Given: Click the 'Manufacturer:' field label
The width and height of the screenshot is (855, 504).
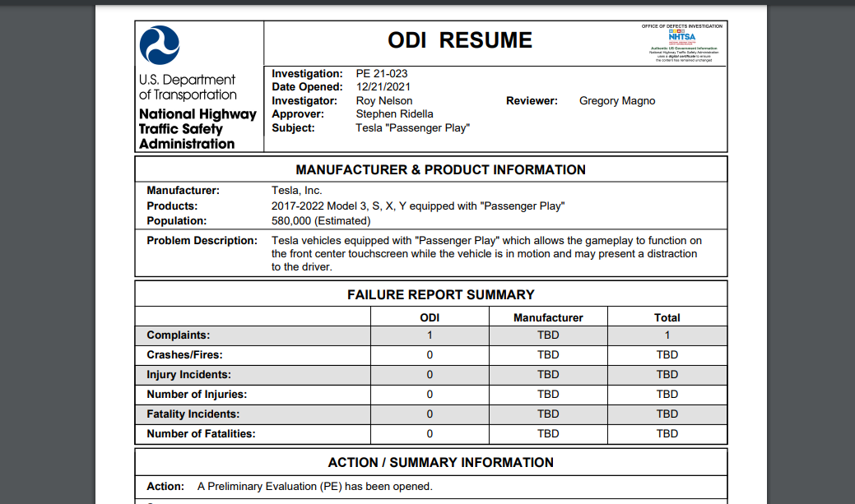Looking at the screenshot, I should coord(184,191).
